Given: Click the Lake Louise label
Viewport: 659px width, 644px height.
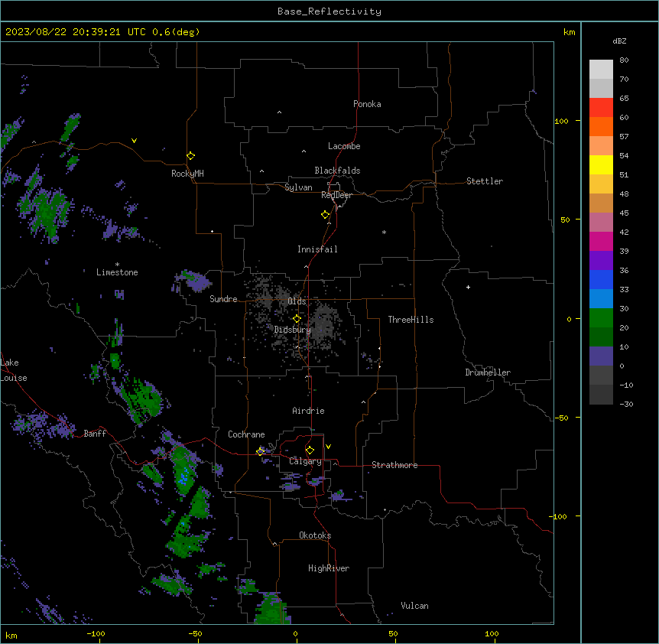Looking at the screenshot, I should point(13,370).
